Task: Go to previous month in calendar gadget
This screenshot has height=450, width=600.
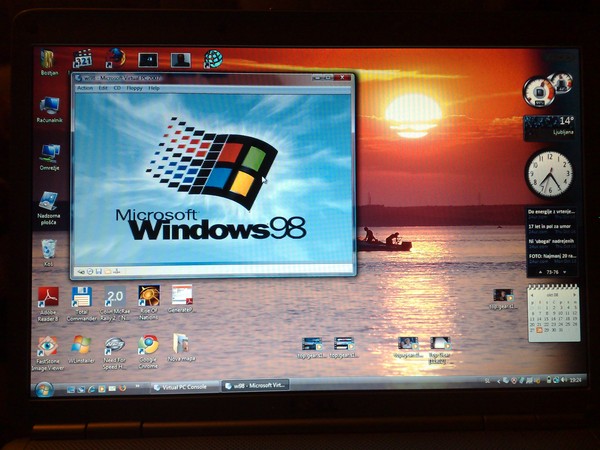Action: [x=532, y=295]
